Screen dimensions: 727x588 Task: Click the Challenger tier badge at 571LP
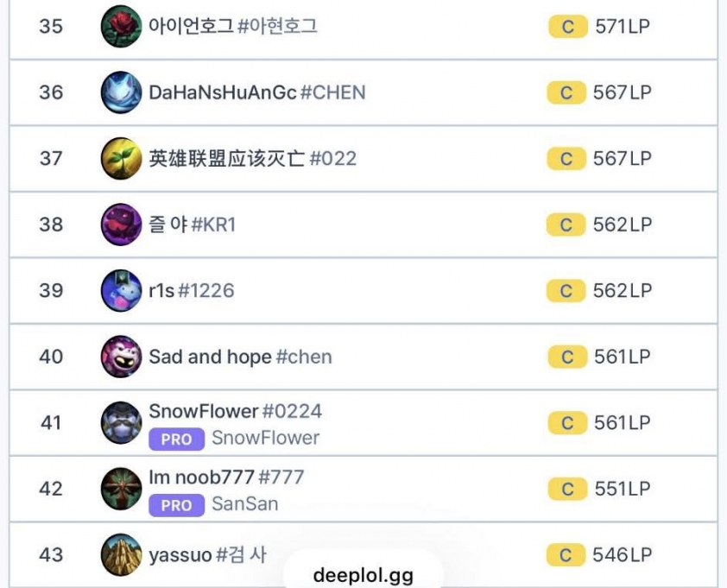click(566, 27)
